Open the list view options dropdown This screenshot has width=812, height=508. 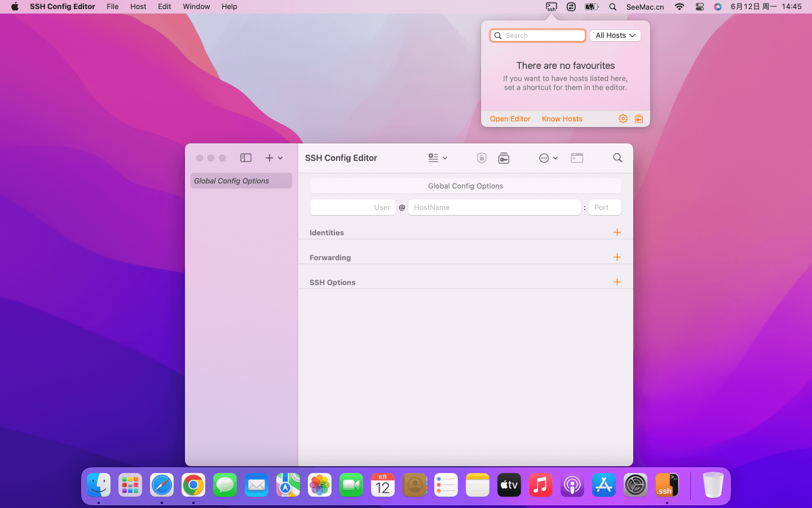[x=437, y=158]
